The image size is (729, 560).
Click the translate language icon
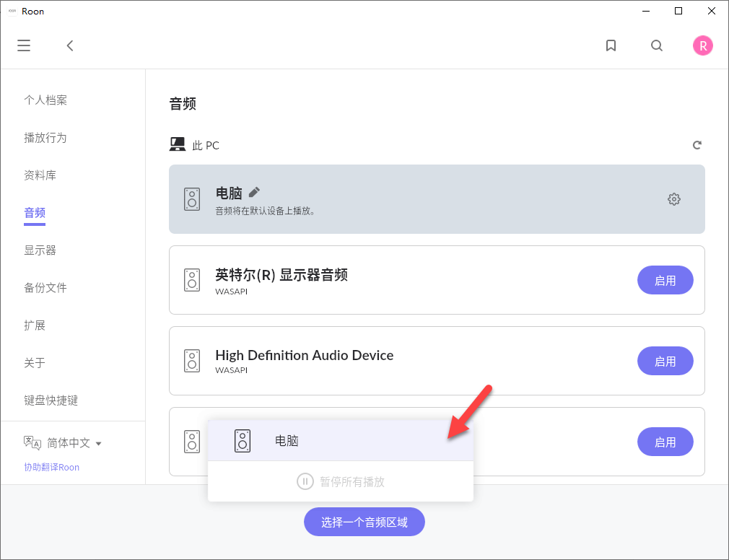click(32, 443)
